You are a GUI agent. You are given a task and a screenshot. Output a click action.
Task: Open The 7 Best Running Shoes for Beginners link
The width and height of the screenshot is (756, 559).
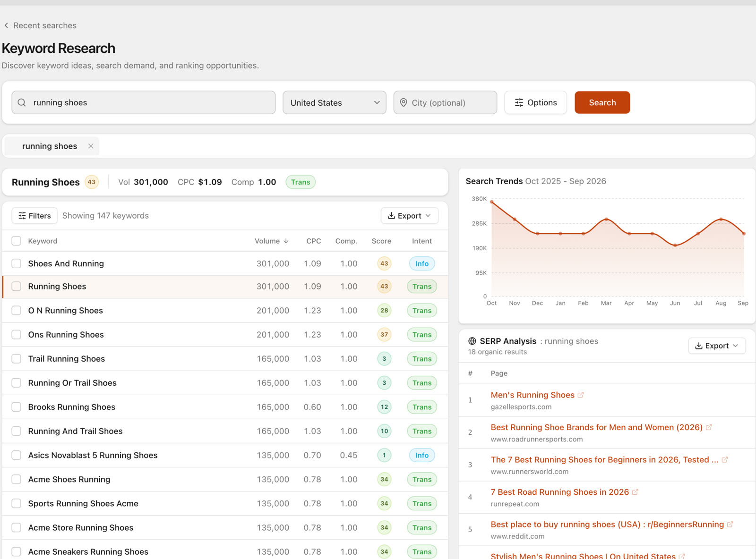(x=604, y=459)
